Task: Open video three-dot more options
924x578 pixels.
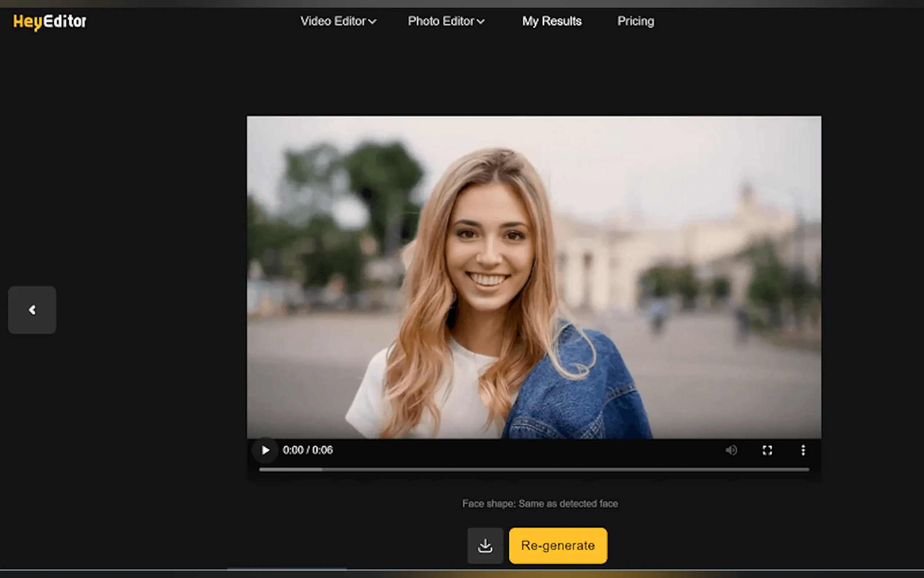Action: (803, 450)
